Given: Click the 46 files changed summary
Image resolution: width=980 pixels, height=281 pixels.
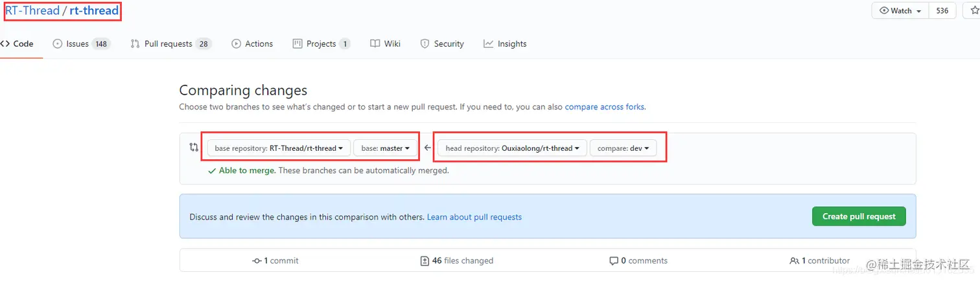Looking at the screenshot, I should 457,261.
